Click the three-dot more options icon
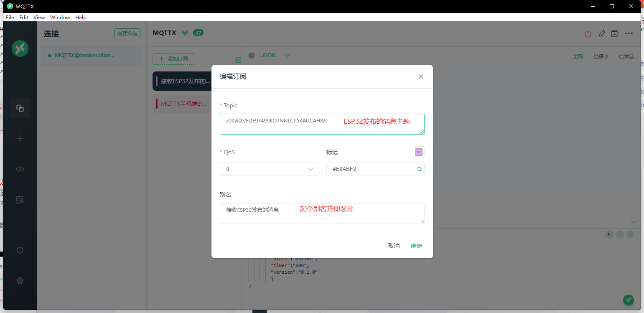Viewport: 644px width, 313px height. pyautogui.click(x=629, y=34)
